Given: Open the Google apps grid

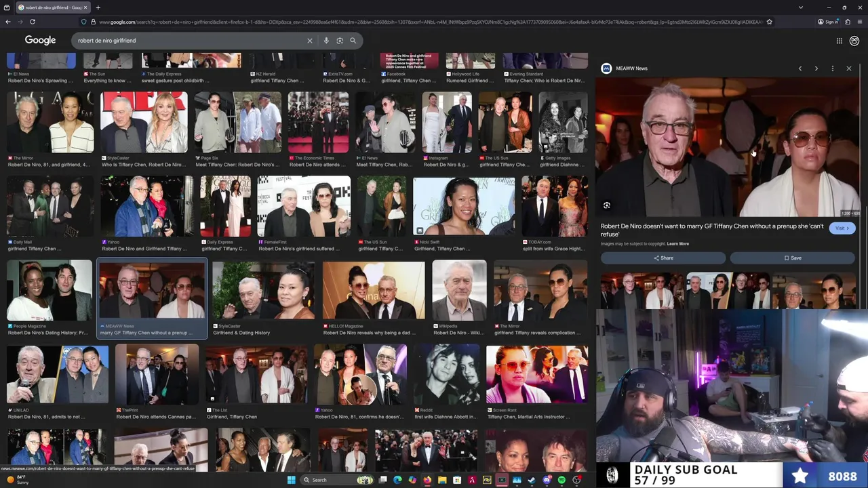Looking at the screenshot, I should point(839,41).
